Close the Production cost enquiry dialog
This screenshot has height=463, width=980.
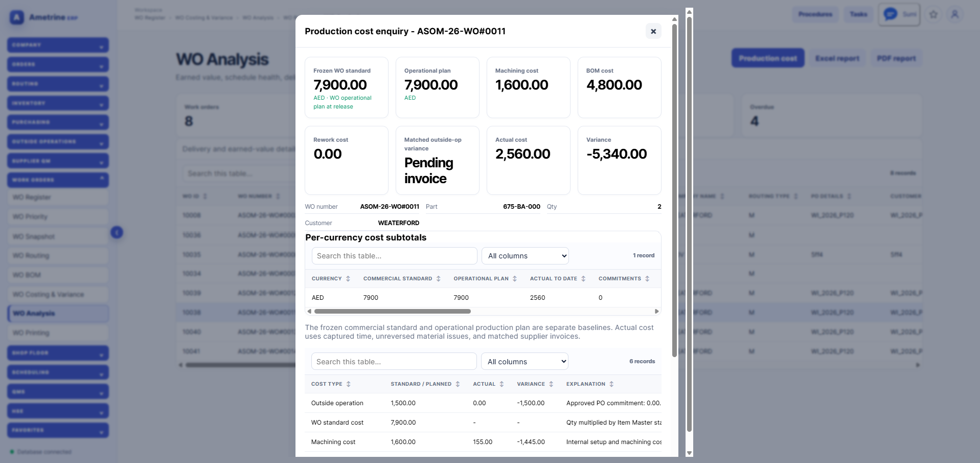click(x=653, y=31)
